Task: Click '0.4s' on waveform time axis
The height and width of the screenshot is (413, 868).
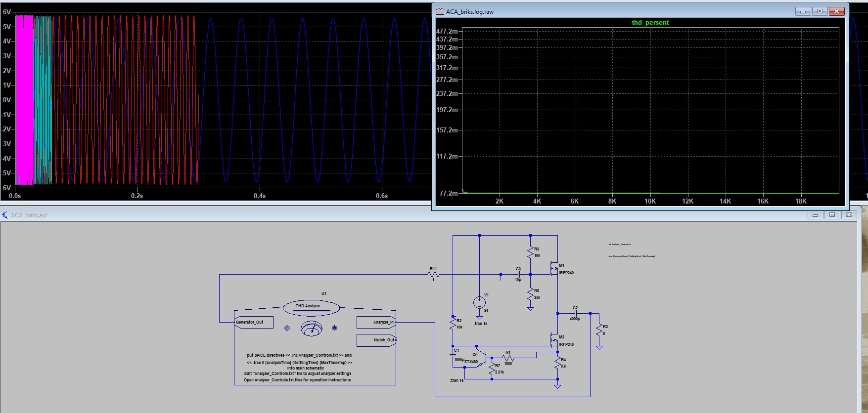Action: [x=260, y=196]
